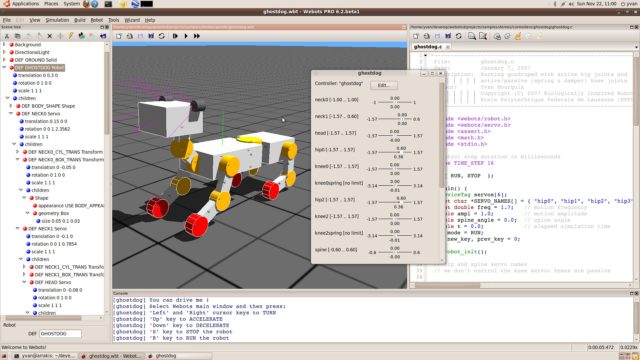Start simulation with the Run play arrow
Image resolution: width=640 pixels, height=360 pixels.
click(186, 36)
